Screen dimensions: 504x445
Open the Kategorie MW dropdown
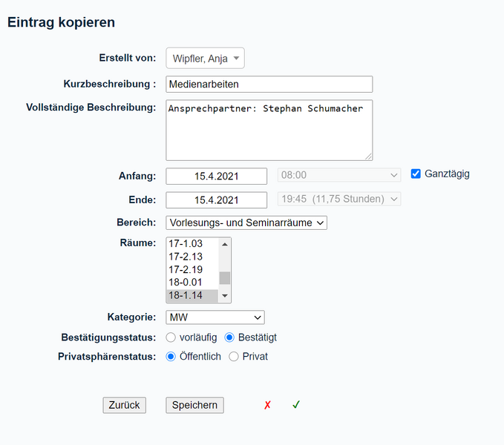[x=215, y=317]
